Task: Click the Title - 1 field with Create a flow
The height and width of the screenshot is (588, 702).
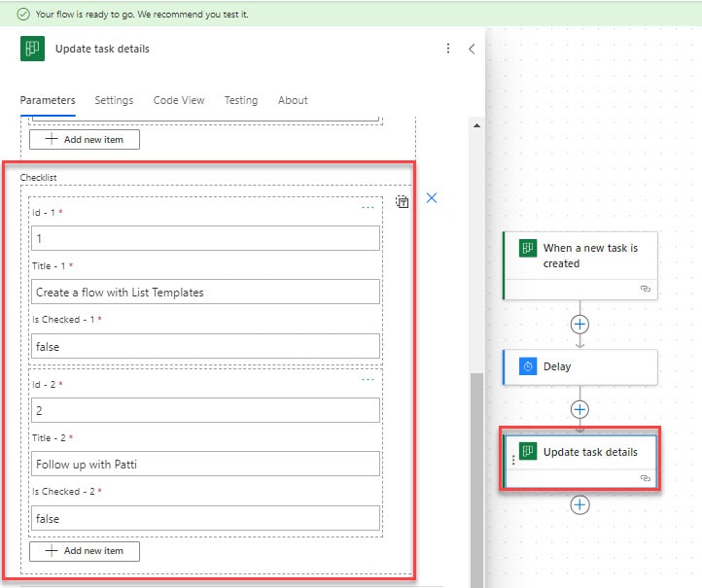Action: tap(205, 292)
